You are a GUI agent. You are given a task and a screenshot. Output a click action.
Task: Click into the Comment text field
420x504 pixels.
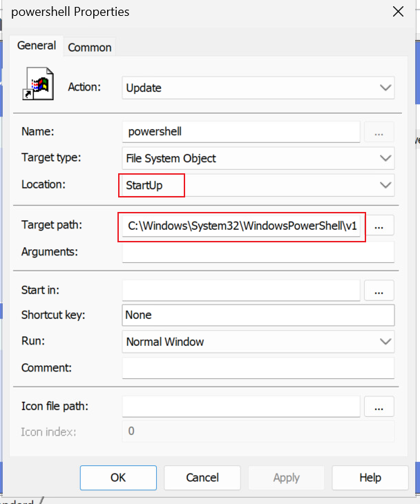tap(258, 368)
